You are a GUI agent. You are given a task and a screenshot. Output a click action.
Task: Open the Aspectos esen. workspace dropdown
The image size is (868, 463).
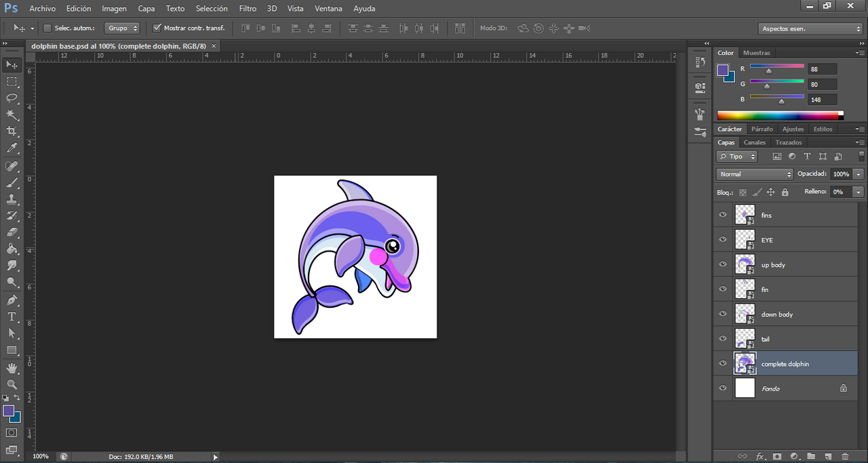(810, 28)
